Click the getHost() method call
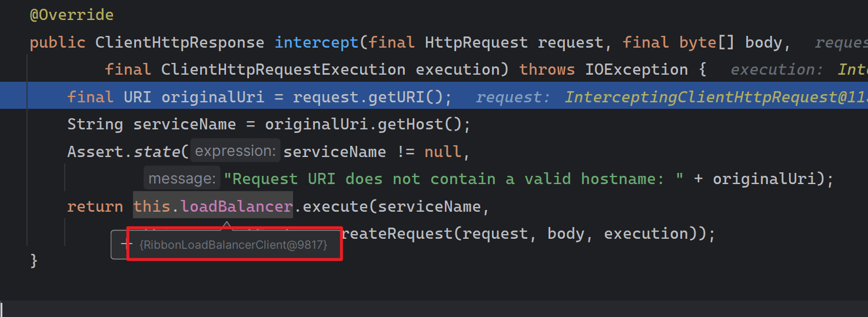868x317 pixels. click(x=420, y=125)
